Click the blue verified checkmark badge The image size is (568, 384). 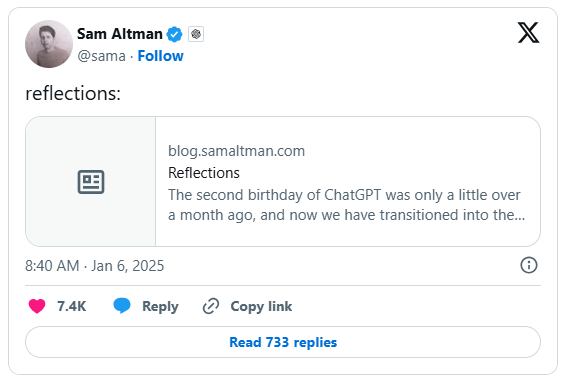(x=175, y=34)
